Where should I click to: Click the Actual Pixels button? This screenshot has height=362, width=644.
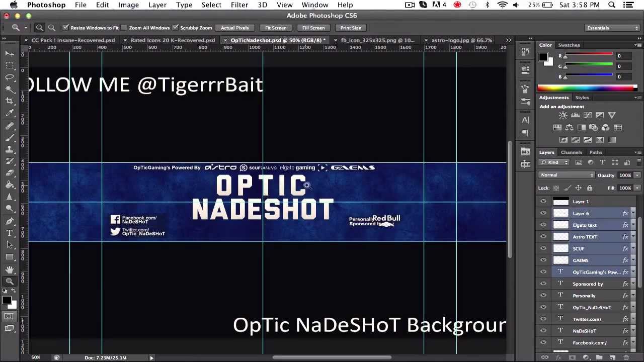point(235,28)
